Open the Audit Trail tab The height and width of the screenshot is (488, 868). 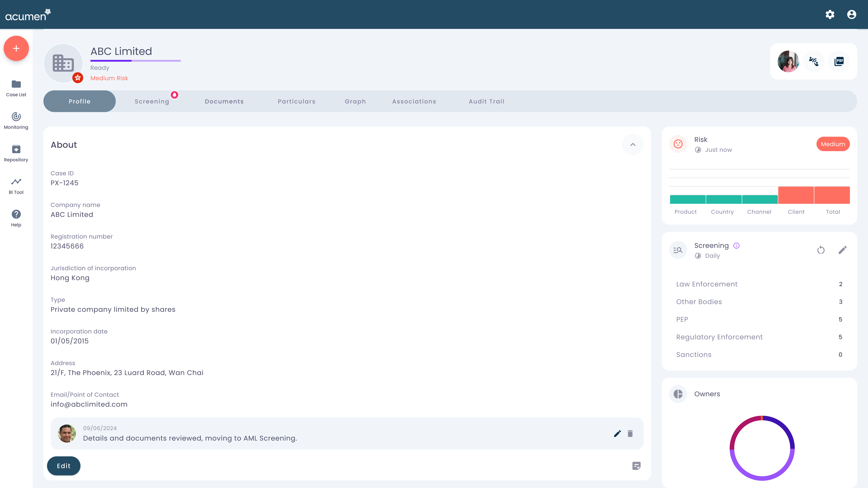pyautogui.click(x=487, y=101)
